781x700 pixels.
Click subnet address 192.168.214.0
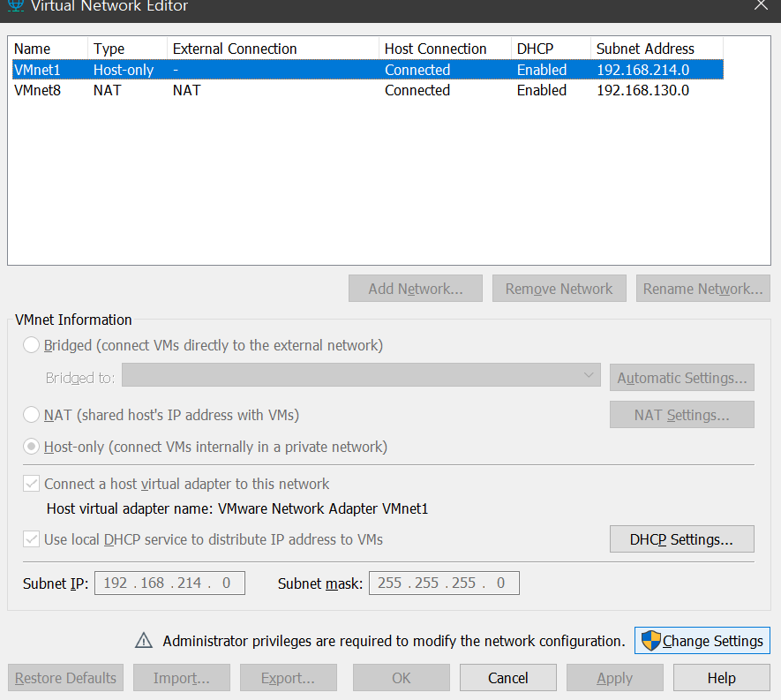[x=643, y=70]
